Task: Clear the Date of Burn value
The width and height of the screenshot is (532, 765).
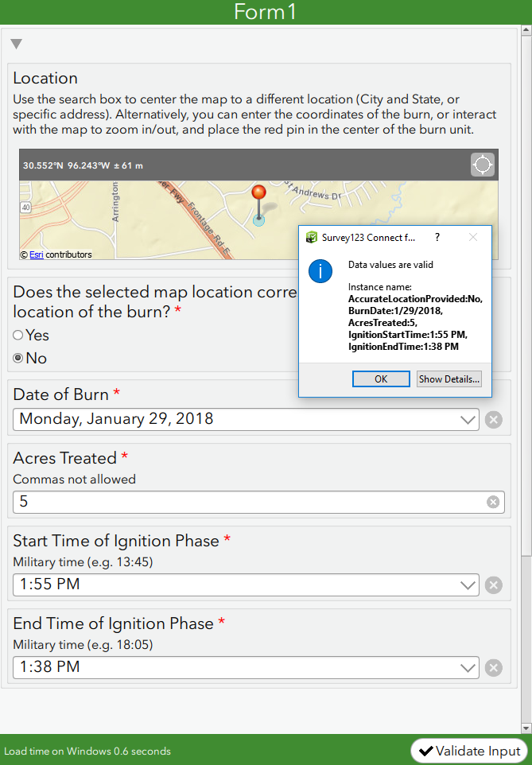Action: [494, 420]
